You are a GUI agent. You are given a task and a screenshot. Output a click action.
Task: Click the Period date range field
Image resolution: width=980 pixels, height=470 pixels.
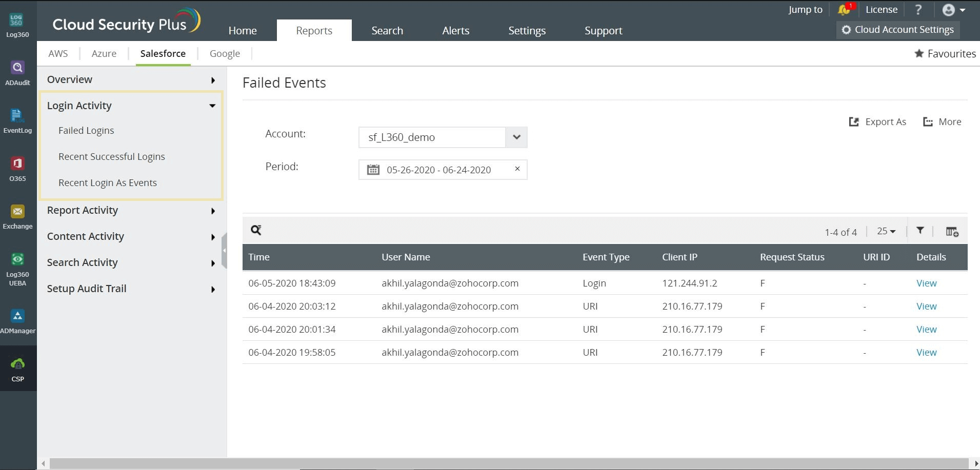pos(443,170)
